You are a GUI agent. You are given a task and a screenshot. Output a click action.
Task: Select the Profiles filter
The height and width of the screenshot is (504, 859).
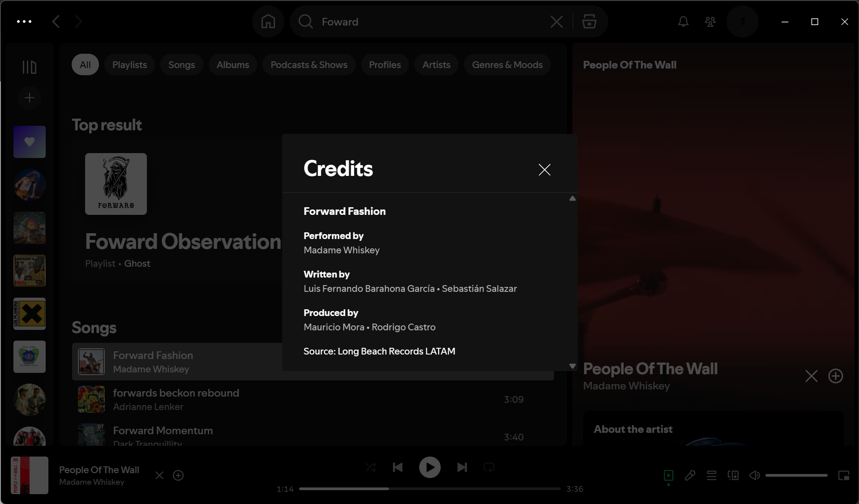385,65
